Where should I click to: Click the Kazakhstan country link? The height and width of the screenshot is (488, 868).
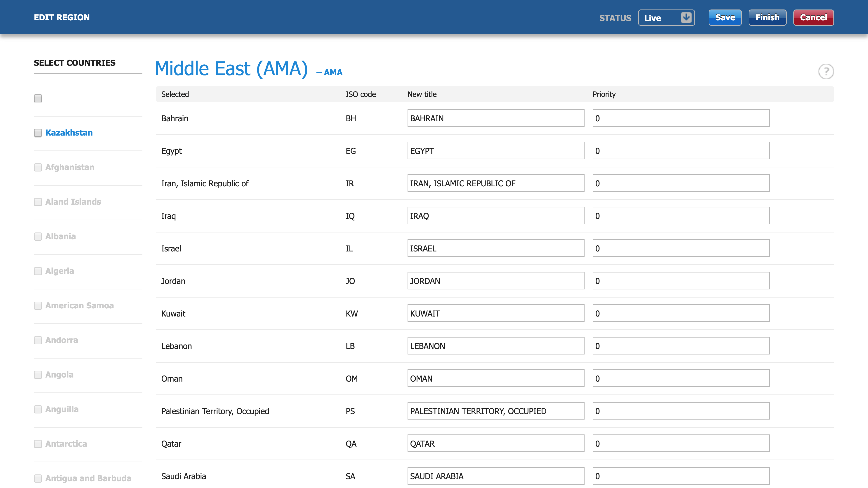69,133
